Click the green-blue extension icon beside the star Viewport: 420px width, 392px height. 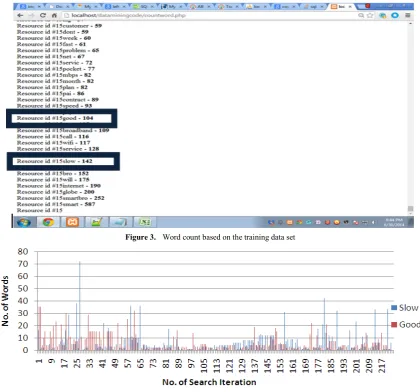(x=383, y=15)
